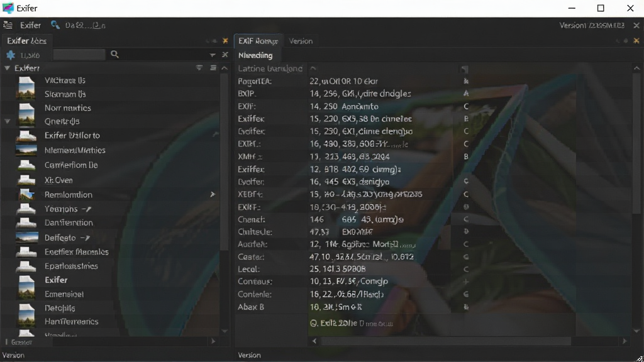The width and height of the screenshot is (644, 362).
Task: Click the magnifier icon in the top toolbar
Action: (x=55, y=25)
